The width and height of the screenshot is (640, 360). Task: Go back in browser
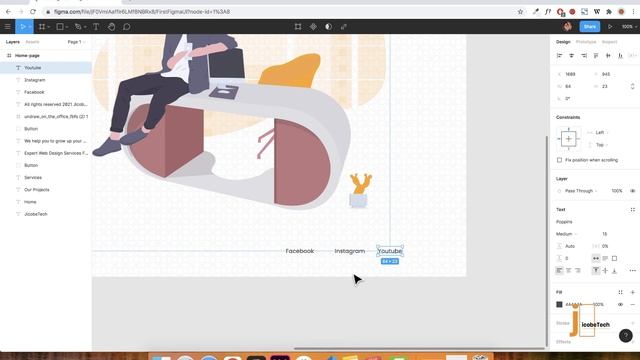9,12
